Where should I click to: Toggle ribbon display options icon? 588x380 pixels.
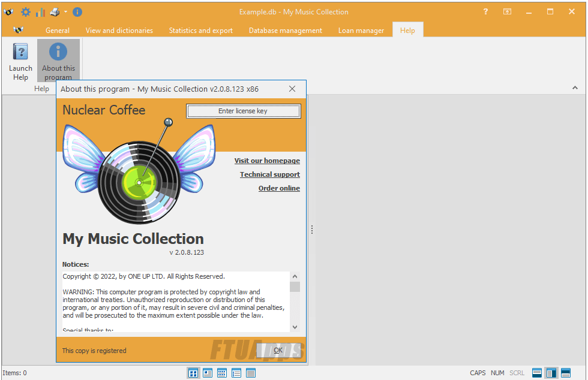point(507,11)
